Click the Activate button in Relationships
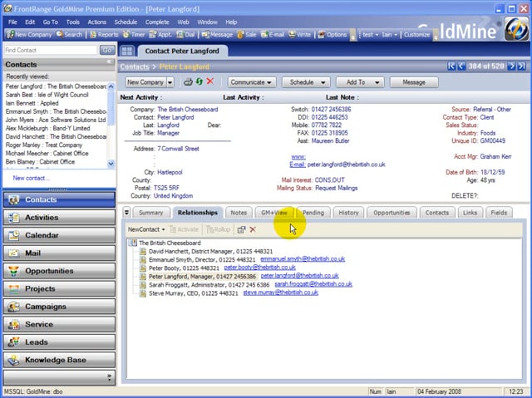 (x=185, y=229)
